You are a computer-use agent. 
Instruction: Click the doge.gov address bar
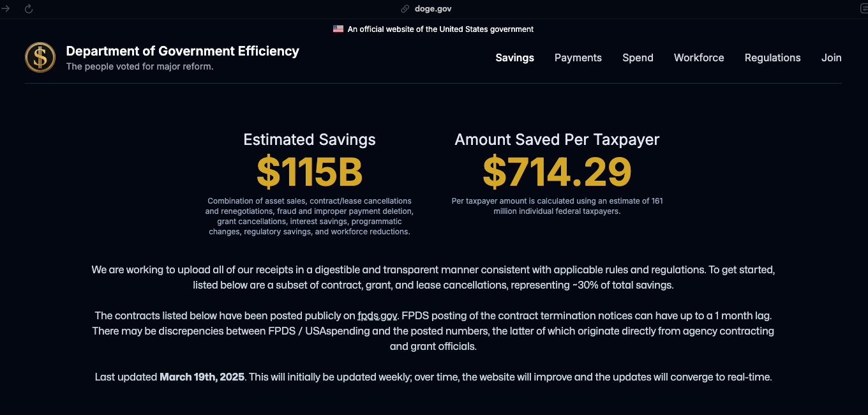(x=434, y=8)
